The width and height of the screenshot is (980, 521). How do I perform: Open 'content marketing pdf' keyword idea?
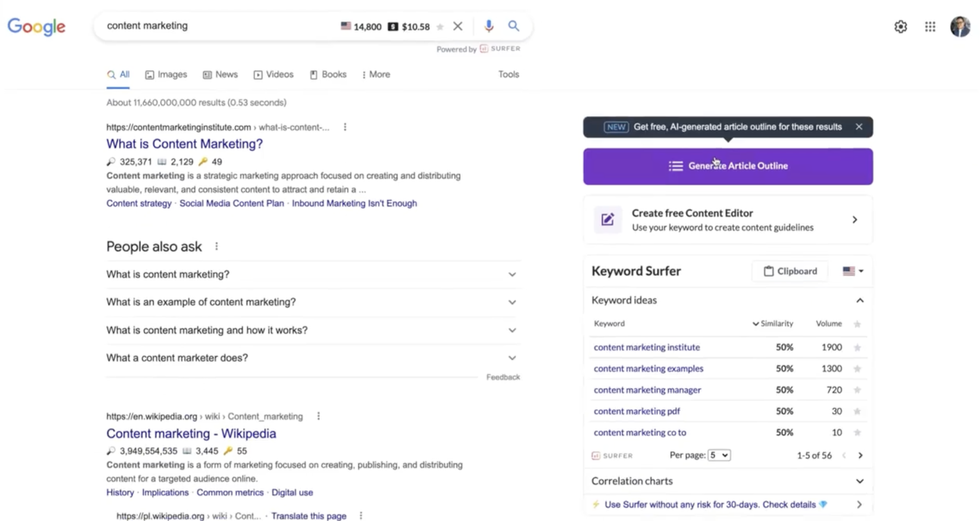point(636,411)
